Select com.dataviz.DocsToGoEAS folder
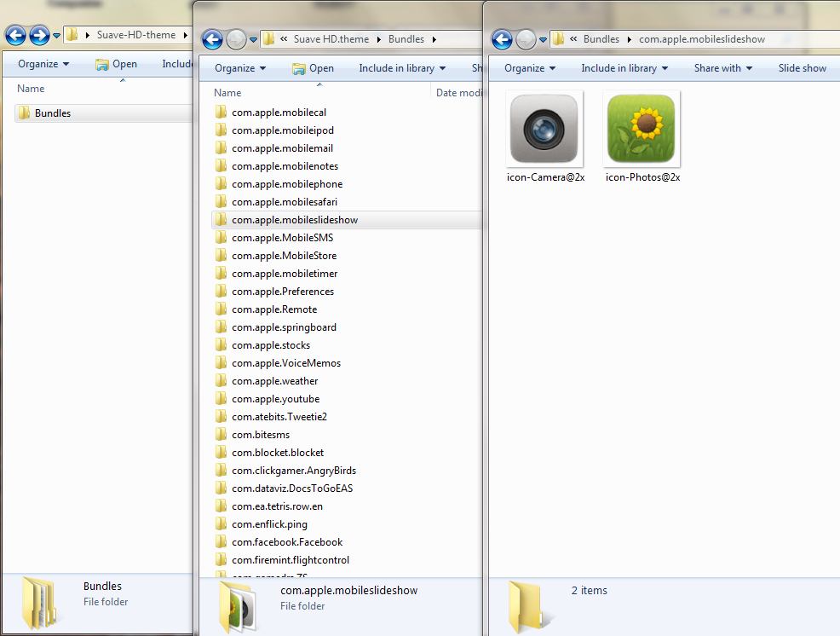The image size is (840, 636). pyautogui.click(x=292, y=489)
